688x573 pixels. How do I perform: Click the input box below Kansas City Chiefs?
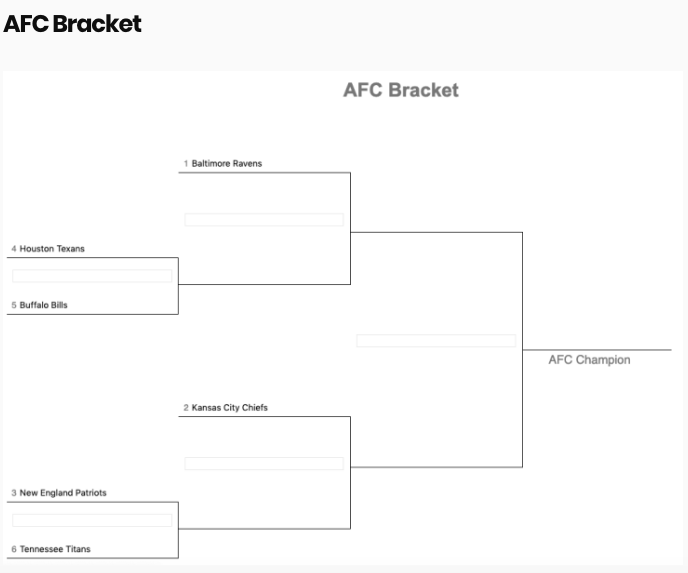(264, 464)
